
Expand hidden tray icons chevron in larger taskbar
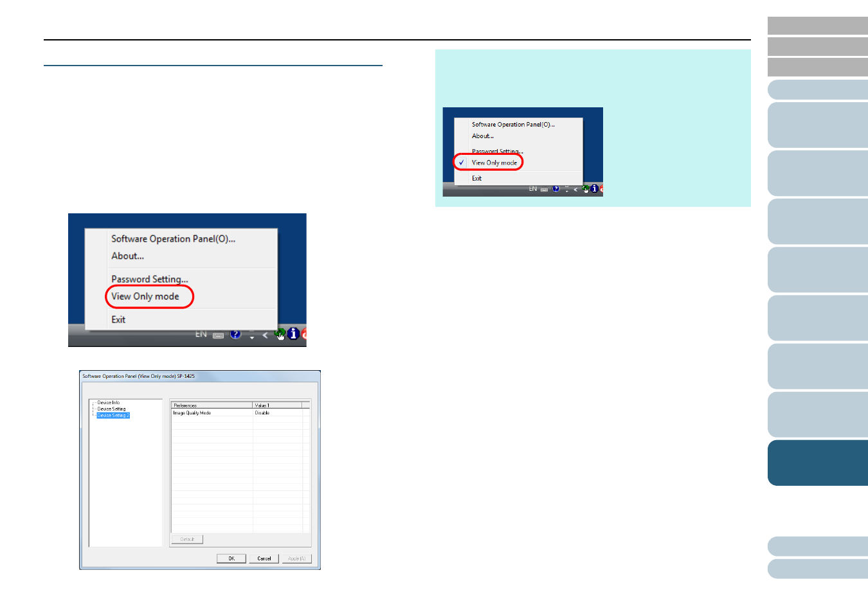(x=265, y=335)
